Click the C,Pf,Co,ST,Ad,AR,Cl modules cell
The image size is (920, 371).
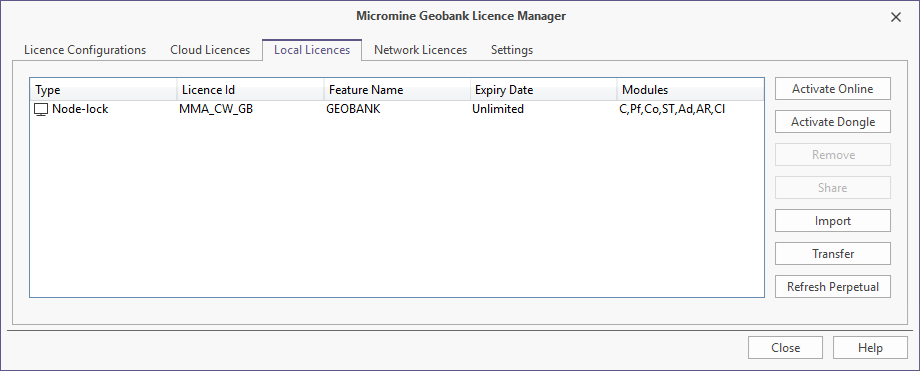[x=672, y=109]
